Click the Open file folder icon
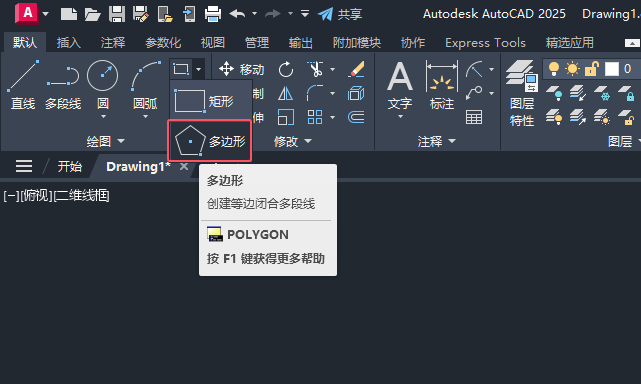This screenshot has height=384, width=641. click(92, 15)
